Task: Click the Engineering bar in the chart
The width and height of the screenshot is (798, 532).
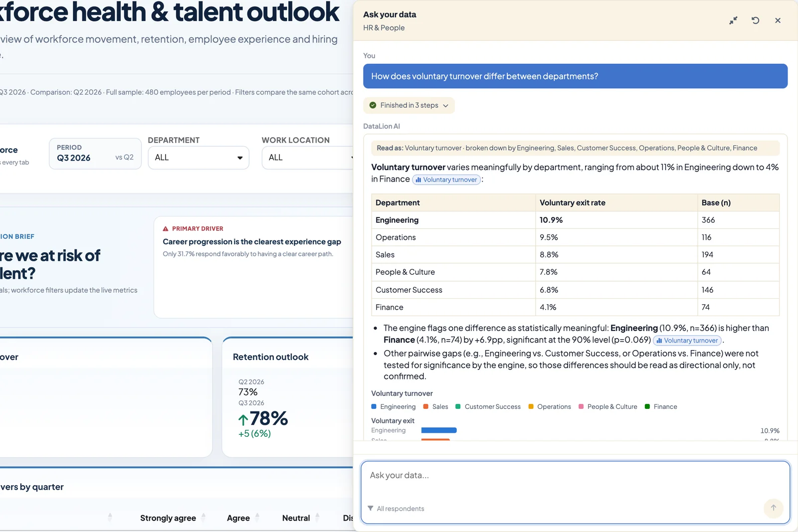Action: [x=439, y=430]
